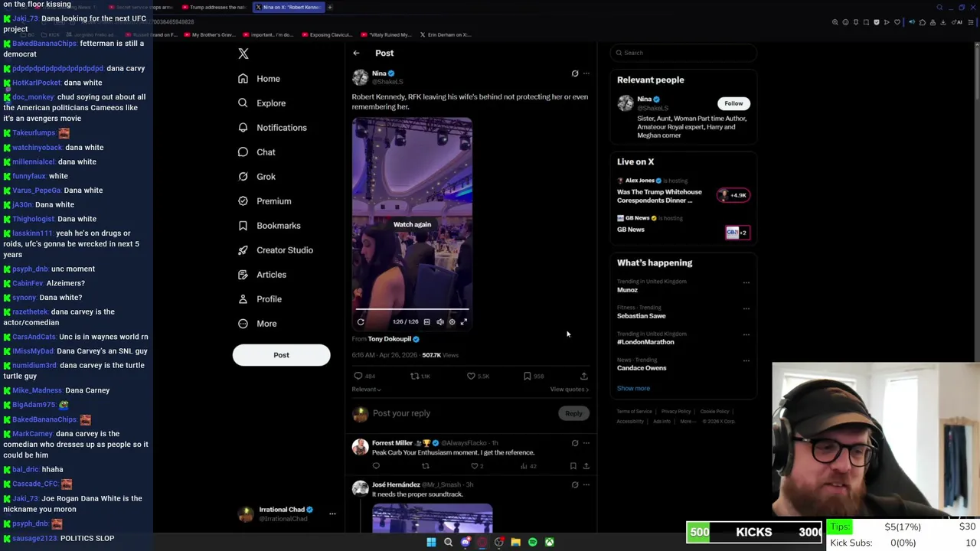Replay the video with the replay icon
The height and width of the screenshot is (551, 980).
point(361,322)
